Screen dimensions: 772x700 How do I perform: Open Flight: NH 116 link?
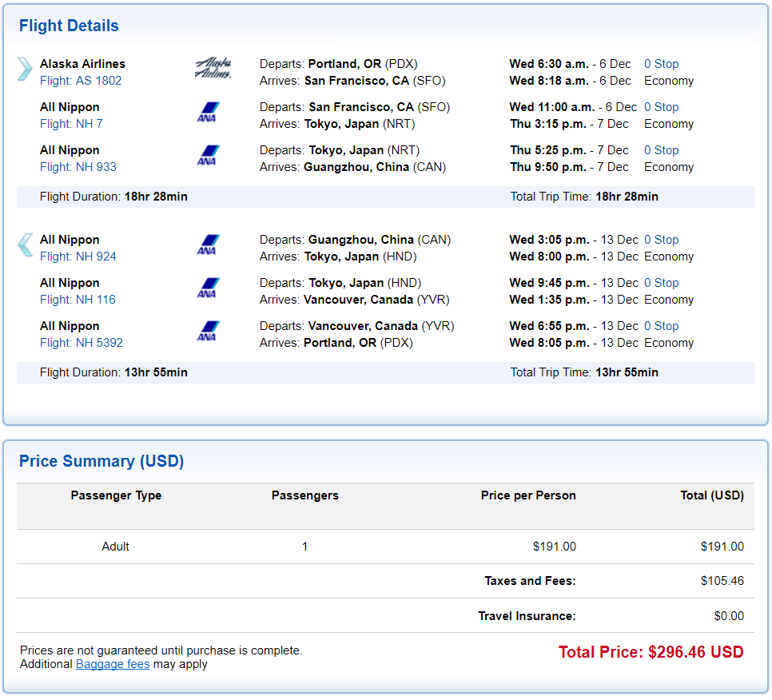point(78,300)
